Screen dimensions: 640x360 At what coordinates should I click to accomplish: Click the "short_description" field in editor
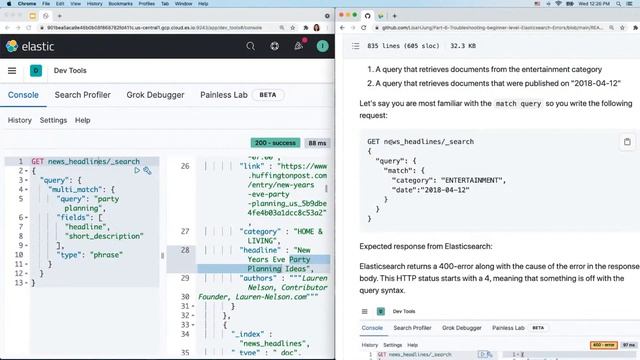(x=104, y=236)
